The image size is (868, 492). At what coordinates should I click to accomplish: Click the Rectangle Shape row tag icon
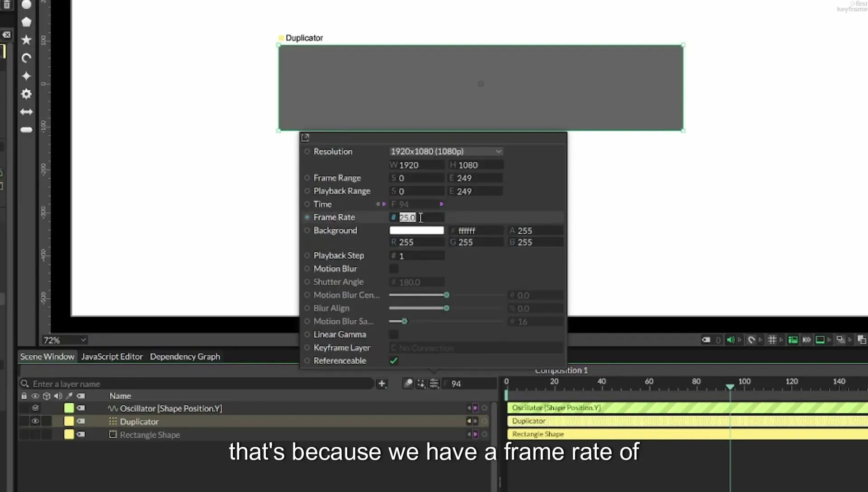point(81,435)
